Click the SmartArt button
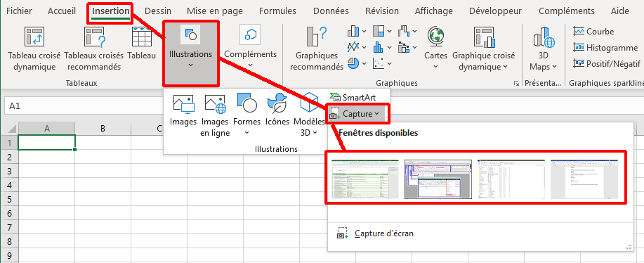The height and width of the screenshot is (263, 644). click(353, 98)
